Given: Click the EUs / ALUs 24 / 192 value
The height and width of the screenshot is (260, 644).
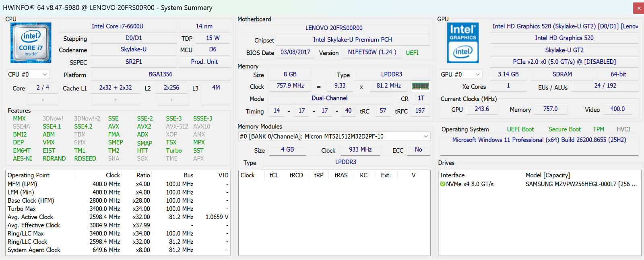Looking at the screenshot, I should (605, 85).
